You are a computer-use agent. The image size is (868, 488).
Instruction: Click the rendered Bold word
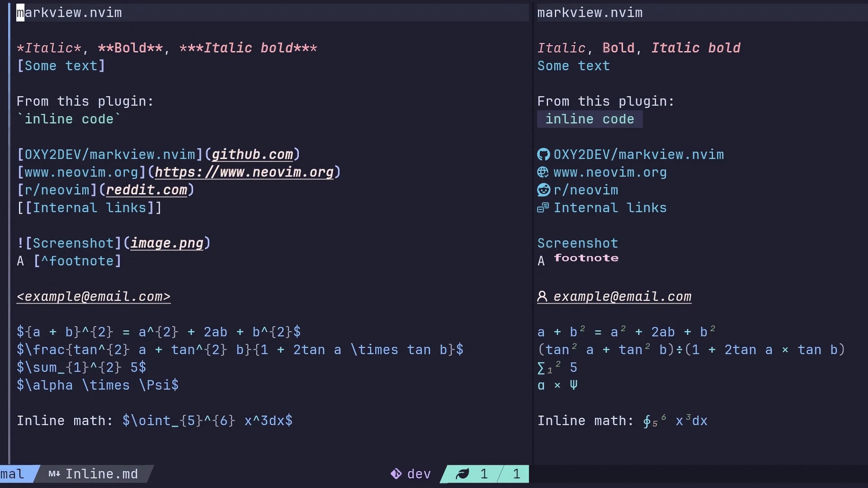(618, 48)
